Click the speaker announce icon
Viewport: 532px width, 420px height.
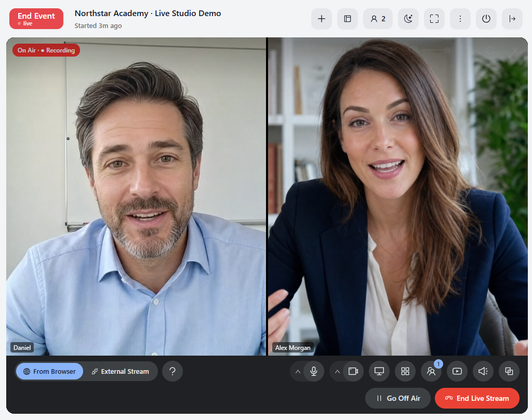pos(483,371)
